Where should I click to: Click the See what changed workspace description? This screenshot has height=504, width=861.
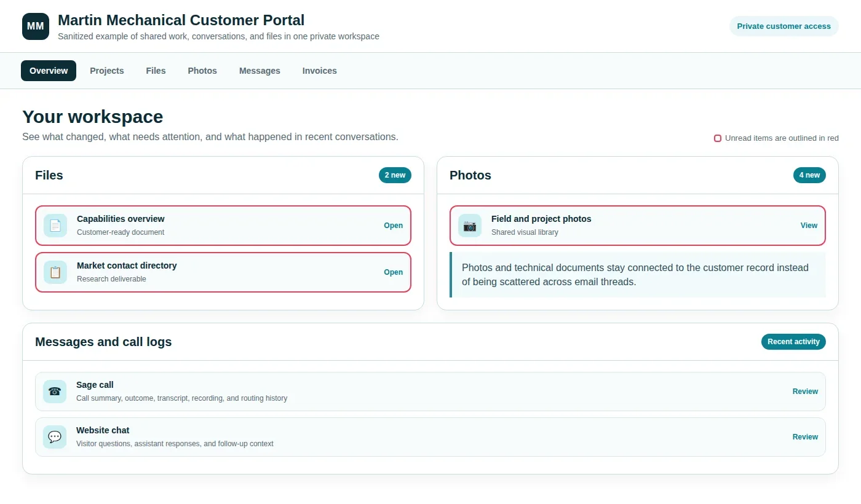(x=210, y=136)
